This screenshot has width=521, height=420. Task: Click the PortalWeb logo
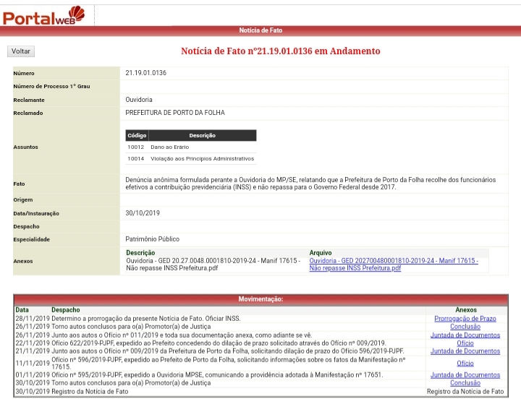pos(43,15)
